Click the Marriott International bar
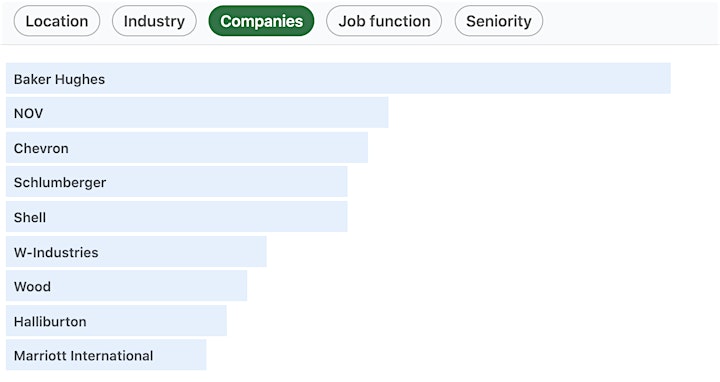 click(106, 355)
